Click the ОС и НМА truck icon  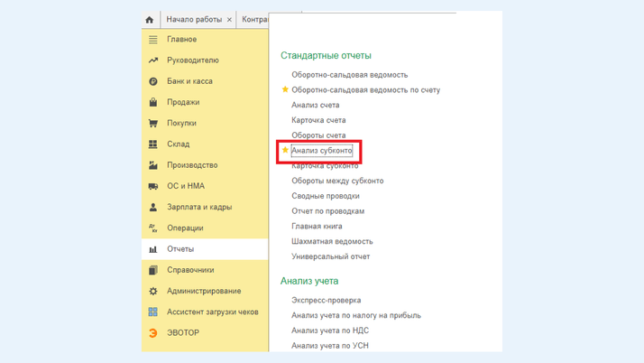[x=152, y=186]
